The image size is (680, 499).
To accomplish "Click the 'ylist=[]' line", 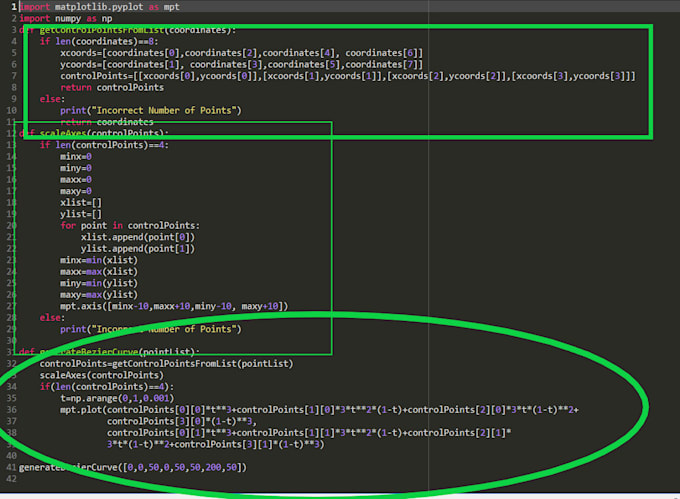I will coord(81,214).
